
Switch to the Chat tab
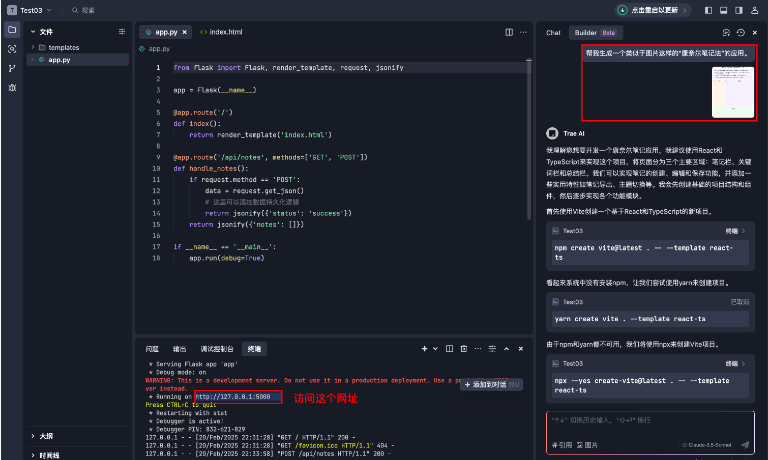pyautogui.click(x=553, y=32)
